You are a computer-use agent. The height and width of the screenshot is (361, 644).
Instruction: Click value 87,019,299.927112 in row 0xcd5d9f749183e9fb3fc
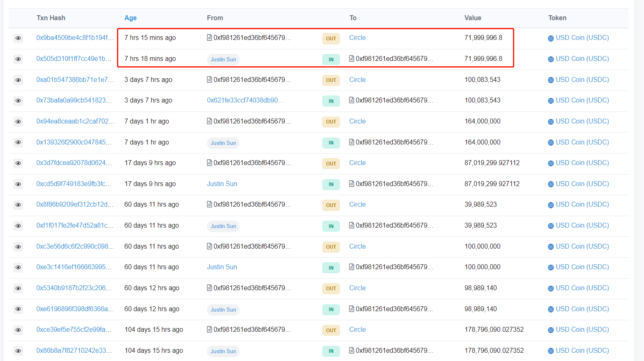pos(492,184)
